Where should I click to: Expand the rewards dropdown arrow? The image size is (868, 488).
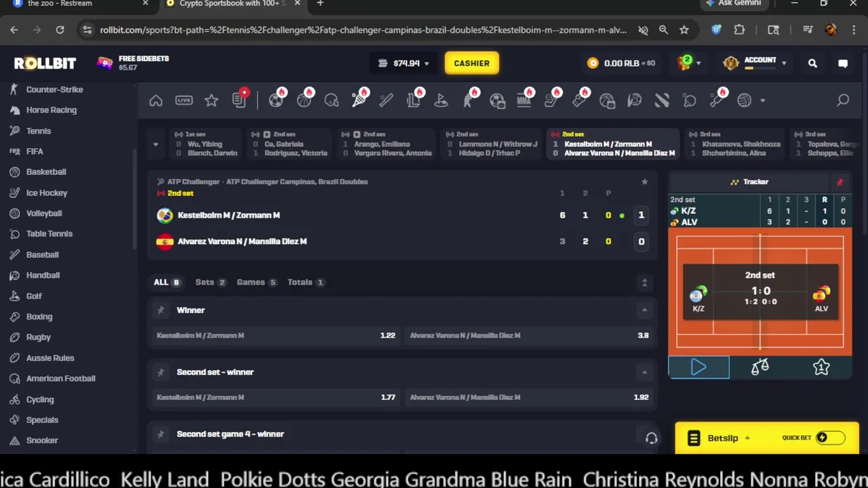(698, 64)
